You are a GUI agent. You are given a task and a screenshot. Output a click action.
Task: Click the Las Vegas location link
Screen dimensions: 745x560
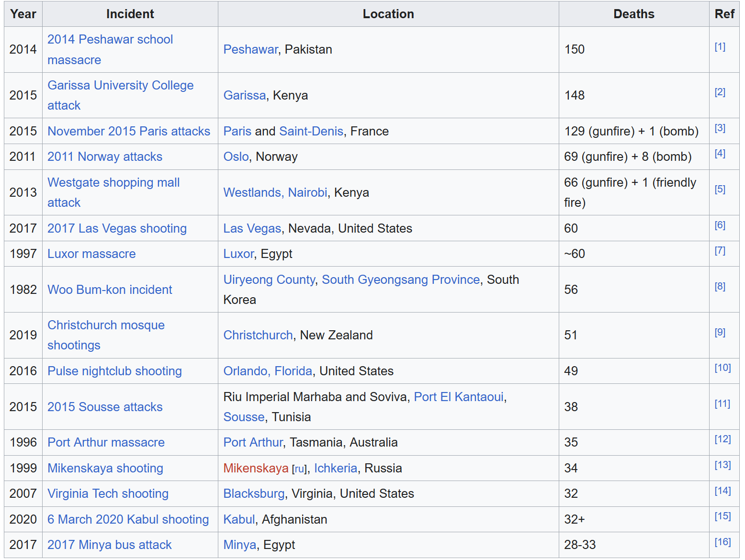252,228
